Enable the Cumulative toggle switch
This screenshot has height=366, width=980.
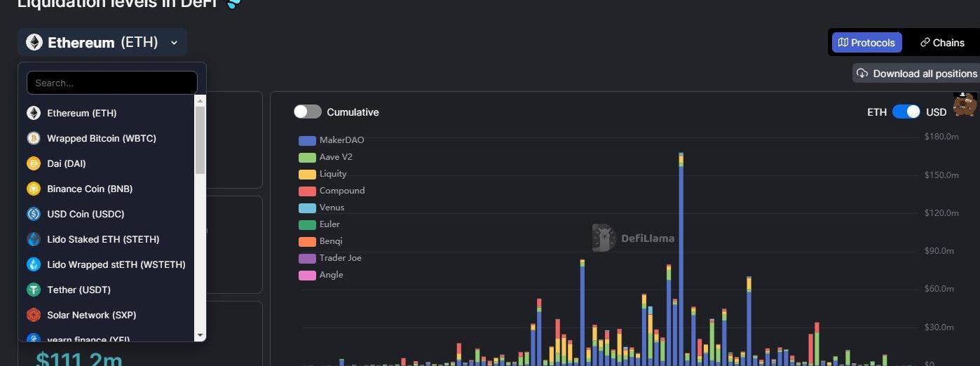pyautogui.click(x=308, y=112)
